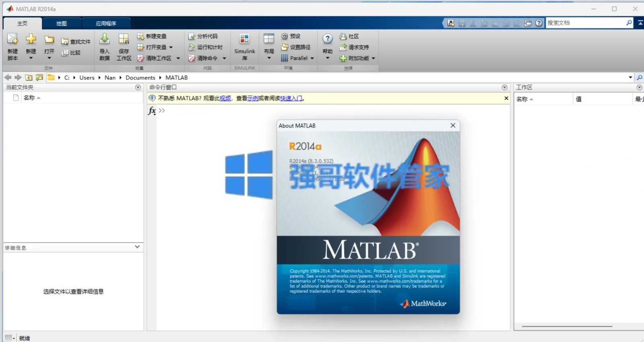Click the command window prompt line
This screenshot has width=644, height=342.
[333, 111]
